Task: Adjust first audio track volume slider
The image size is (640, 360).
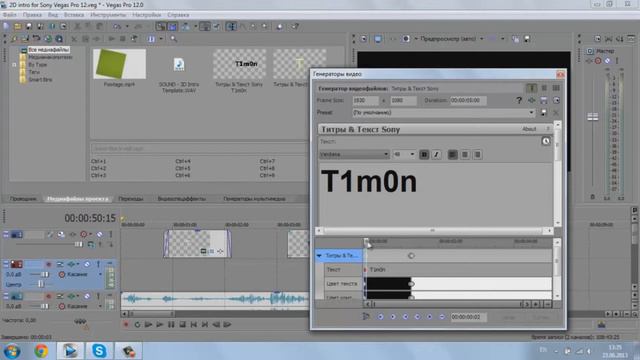Action: [x=44, y=274]
